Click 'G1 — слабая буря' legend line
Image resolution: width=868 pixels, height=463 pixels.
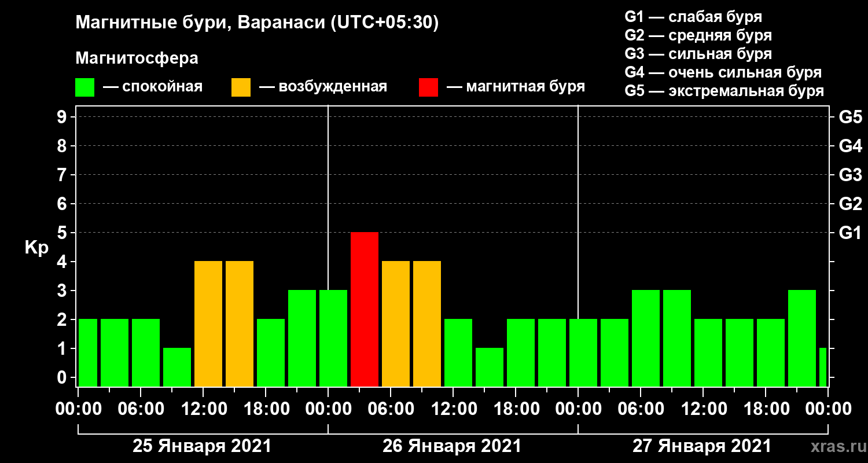coord(693,16)
